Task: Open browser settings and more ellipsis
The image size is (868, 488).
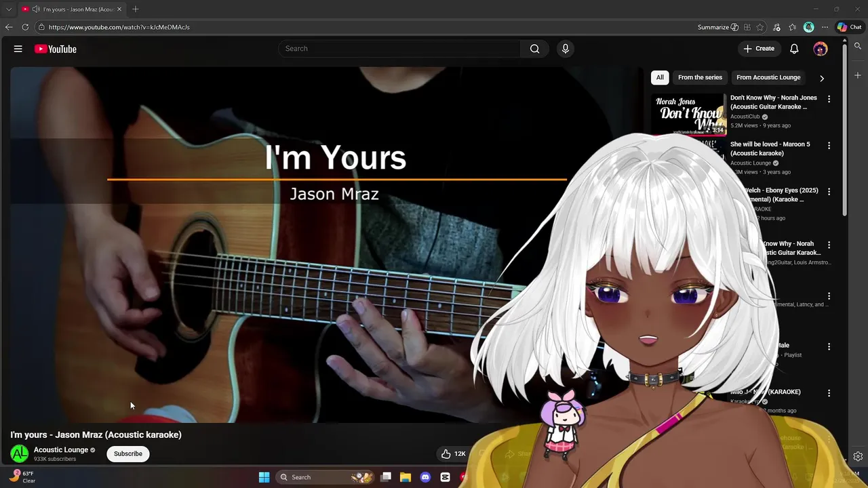Action: click(825, 27)
